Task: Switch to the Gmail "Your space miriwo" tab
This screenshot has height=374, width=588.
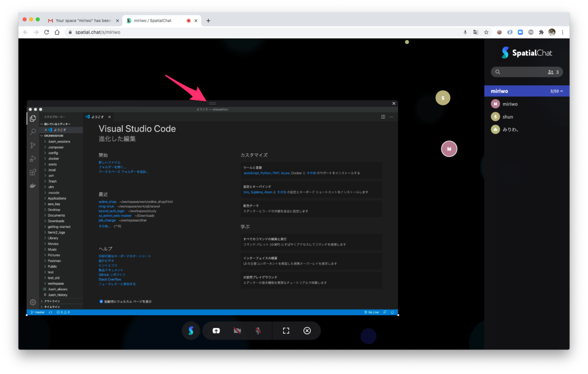Action: [x=83, y=21]
